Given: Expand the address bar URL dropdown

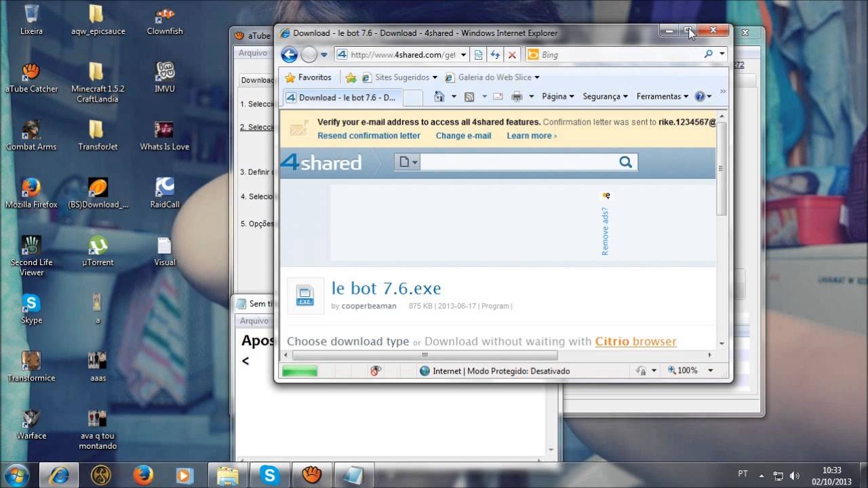Looking at the screenshot, I should point(463,55).
